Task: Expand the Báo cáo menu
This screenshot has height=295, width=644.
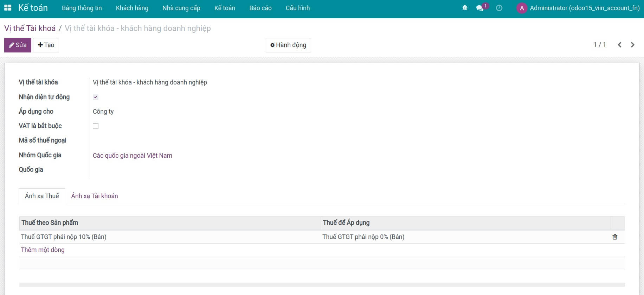Action: pyautogui.click(x=260, y=8)
